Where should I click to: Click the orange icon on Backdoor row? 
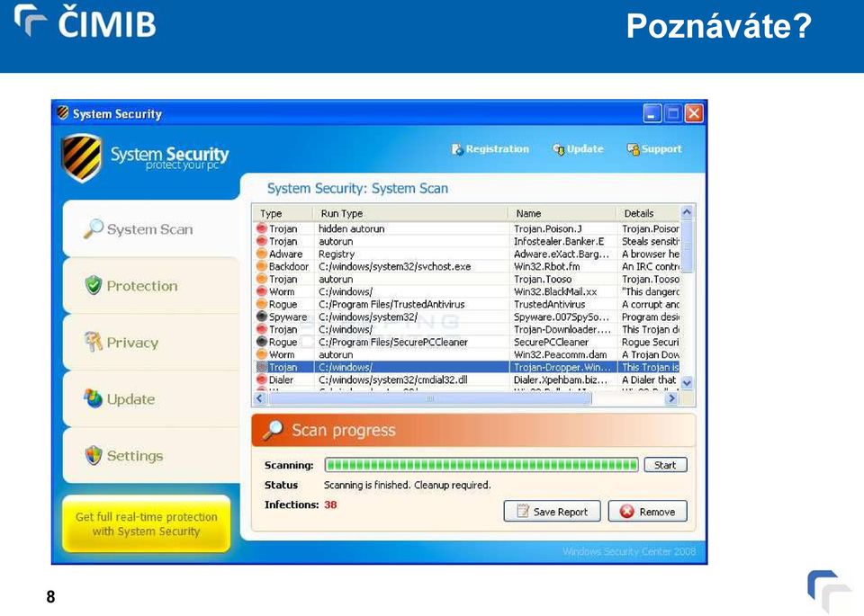click(x=262, y=266)
